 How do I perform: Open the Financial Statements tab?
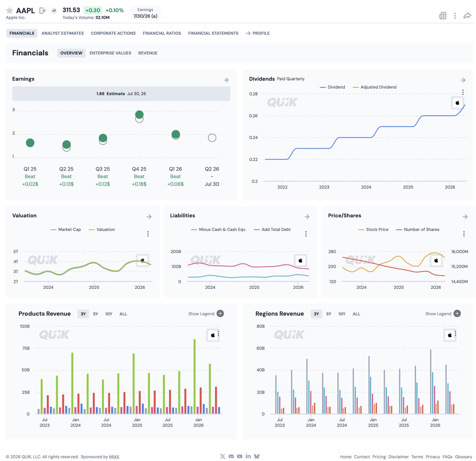pyautogui.click(x=213, y=33)
